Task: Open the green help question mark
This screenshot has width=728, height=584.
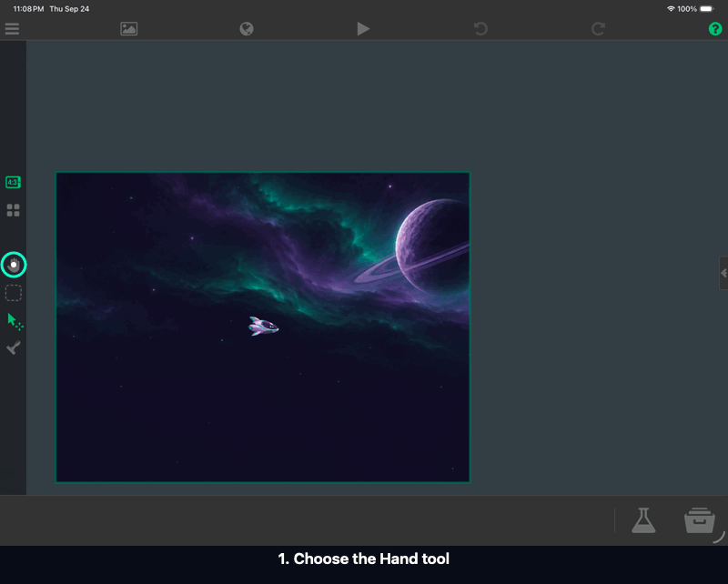Action: 715,29
